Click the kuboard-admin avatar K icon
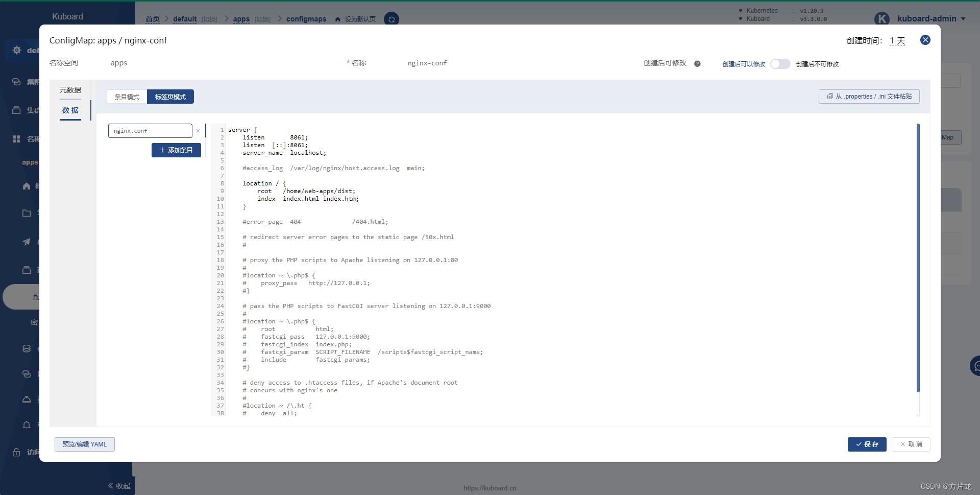This screenshot has height=495, width=980. 883,18
